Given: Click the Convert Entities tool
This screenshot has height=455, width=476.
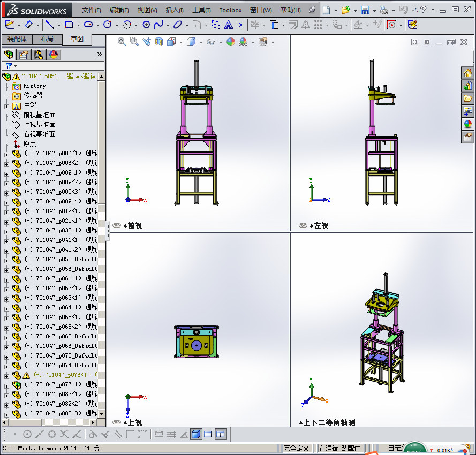Looking at the screenshot, I should tap(274, 25).
